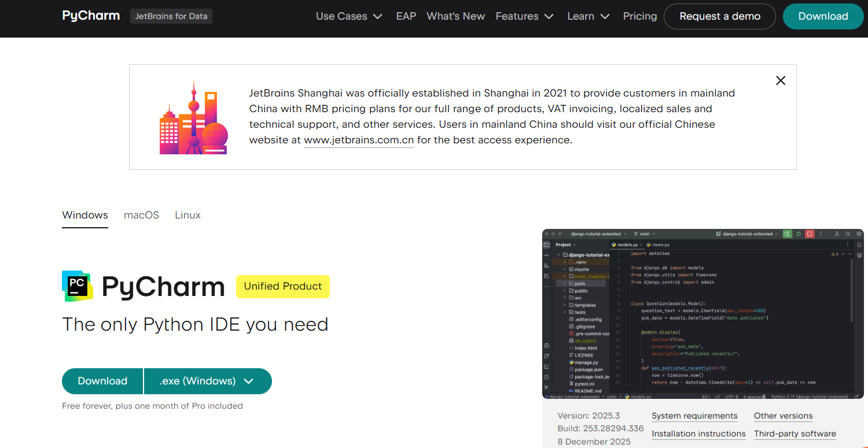
Task: Open the .exe (Windows) installer dropdown
Action: click(208, 381)
